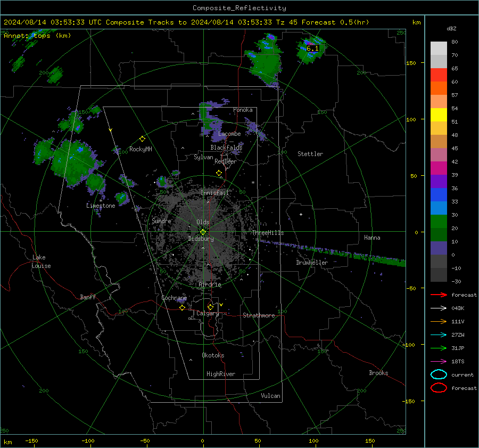Click the Strathmore city label

(259, 315)
